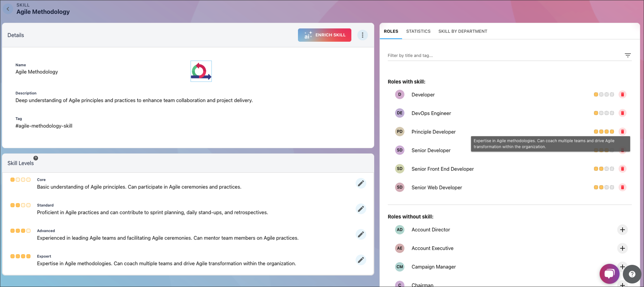Open the three-dot menu in Details
Viewport: 644px width, 287px height.
tap(362, 35)
